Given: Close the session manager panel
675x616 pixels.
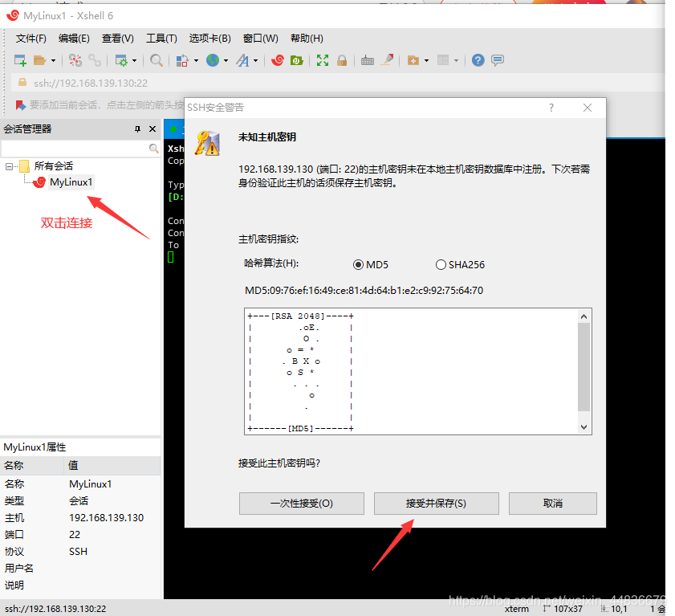Looking at the screenshot, I should [152, 129].
